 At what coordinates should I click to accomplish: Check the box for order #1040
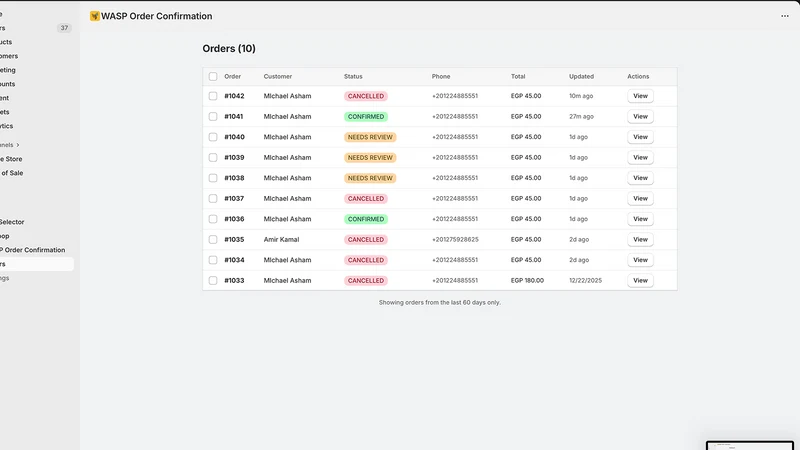click(x=213, y=137)
